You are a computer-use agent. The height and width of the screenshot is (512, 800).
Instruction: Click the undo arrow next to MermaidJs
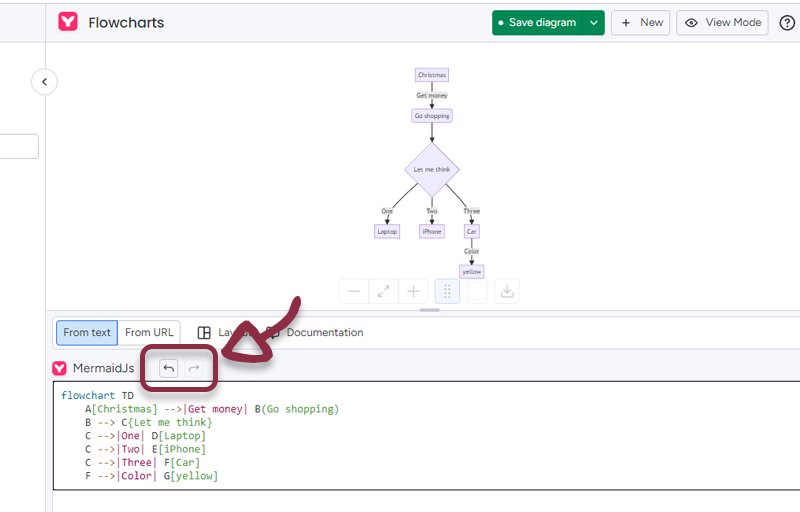click(169, 368)
